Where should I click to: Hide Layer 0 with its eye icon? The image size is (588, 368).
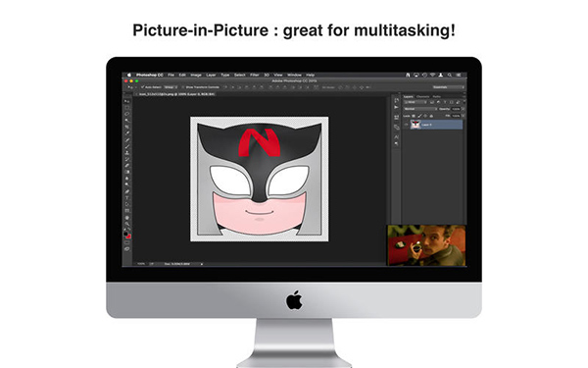(x=406, y=125)
